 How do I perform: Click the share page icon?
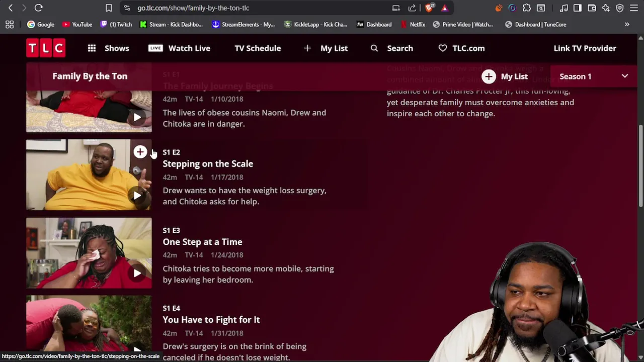(x=412, y=8)
